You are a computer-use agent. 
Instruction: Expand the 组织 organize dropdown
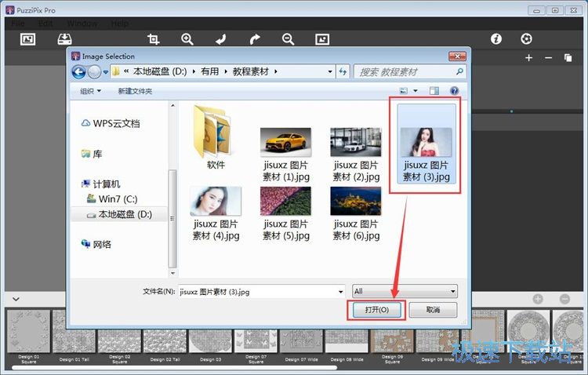(90, 91)
